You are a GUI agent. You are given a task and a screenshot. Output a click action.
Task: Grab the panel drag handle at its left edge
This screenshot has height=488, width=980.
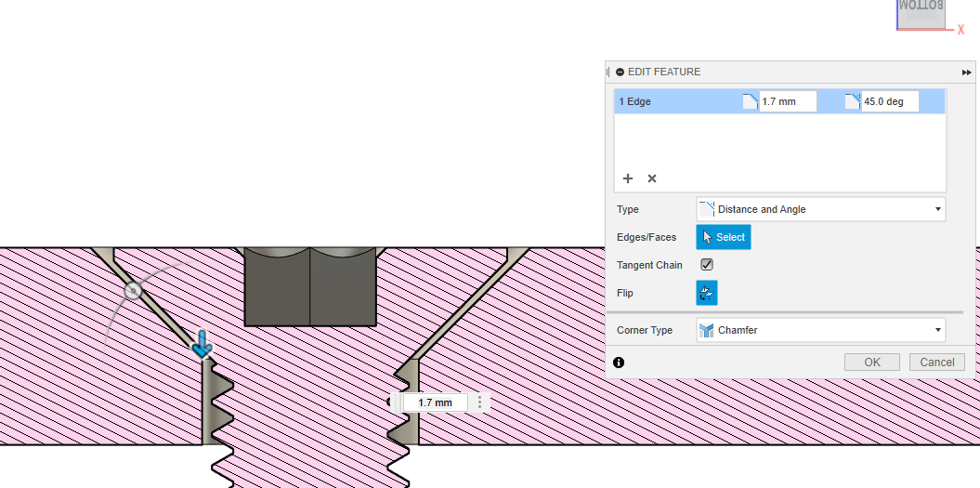(x=608, y=72)
